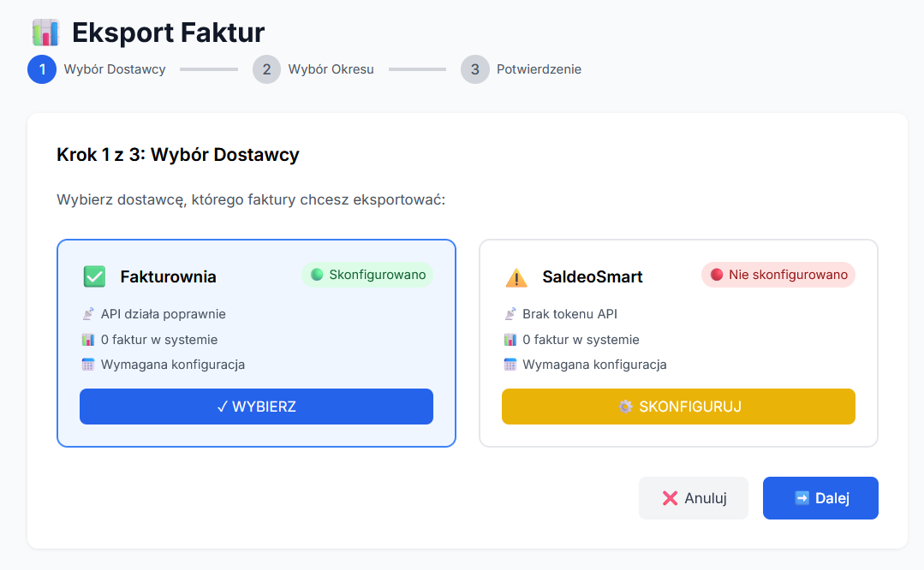Screen dimensions: 924x570
Task: Click the calendar icon in the SaldeoSmart card
Action: [x=510, y=365]
